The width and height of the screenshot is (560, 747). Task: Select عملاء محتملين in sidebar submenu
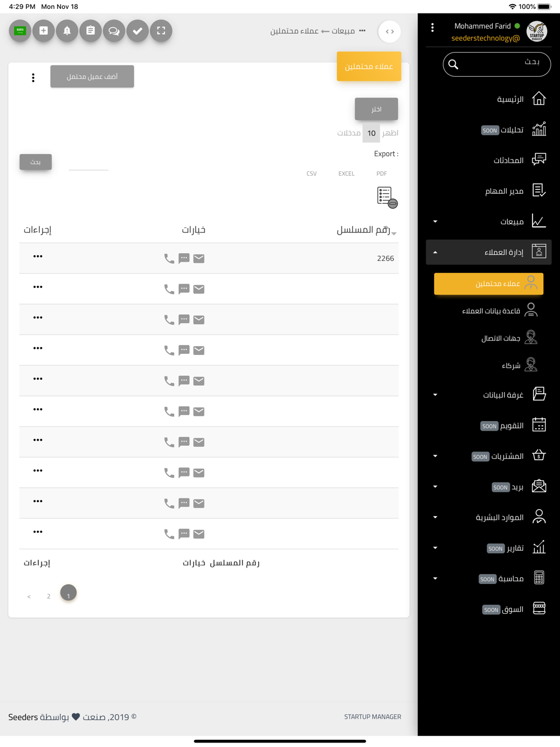tap(488, 284)
